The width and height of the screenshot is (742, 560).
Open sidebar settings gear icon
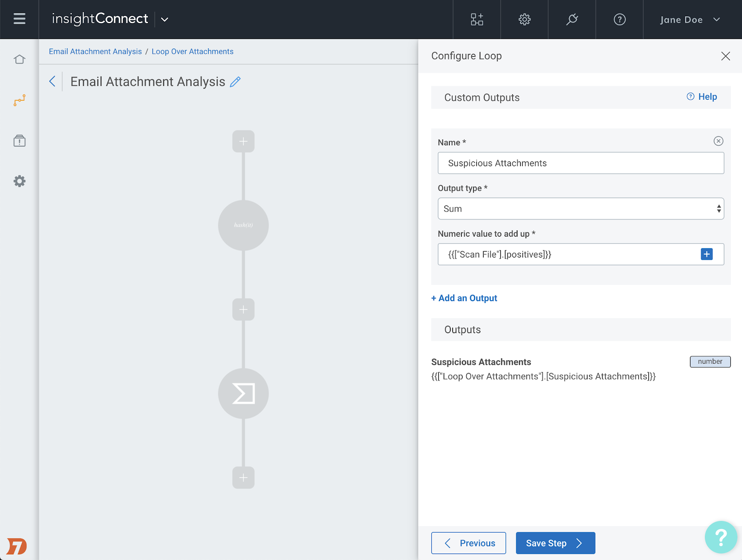pos(19,181)
